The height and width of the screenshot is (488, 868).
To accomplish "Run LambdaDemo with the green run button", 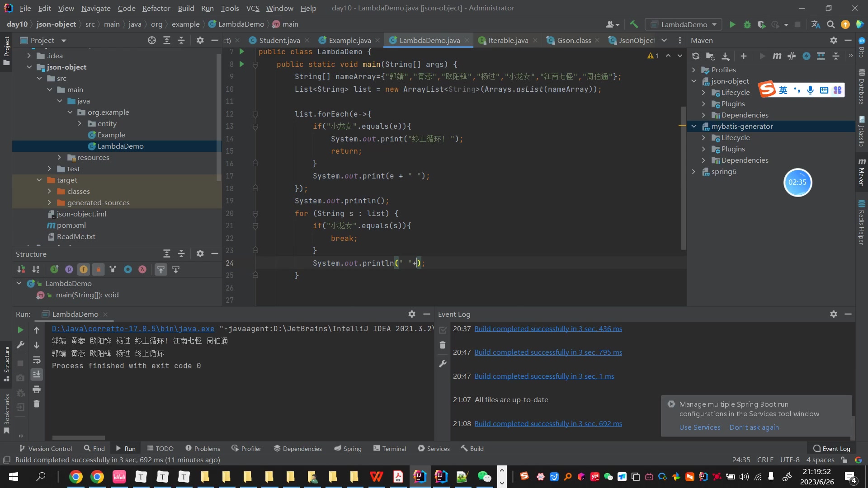I will coord(732,24).
